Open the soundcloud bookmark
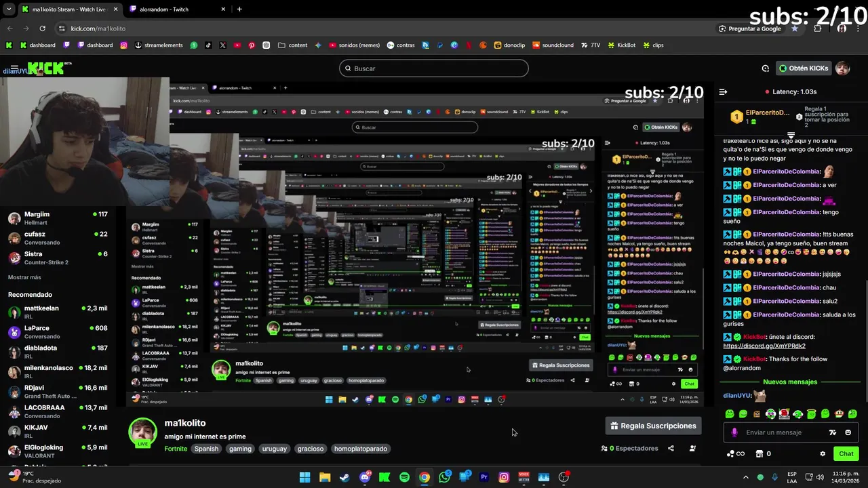Image resolution: width=868 pixels, height=488 pixels. [x=553, y=45]
